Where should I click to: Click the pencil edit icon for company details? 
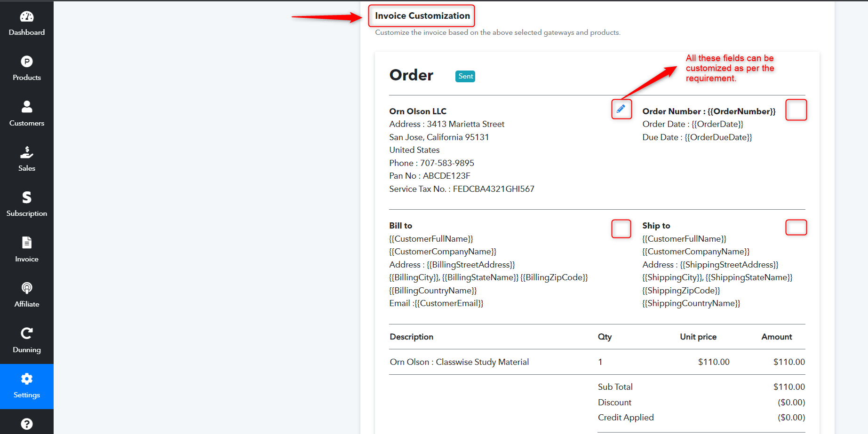(621, 109)
